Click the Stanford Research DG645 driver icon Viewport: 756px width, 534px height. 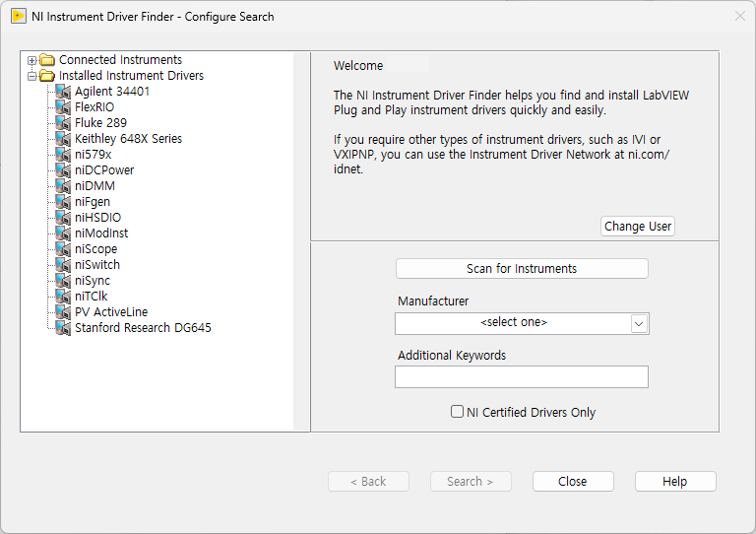click(x=63, y=327)
